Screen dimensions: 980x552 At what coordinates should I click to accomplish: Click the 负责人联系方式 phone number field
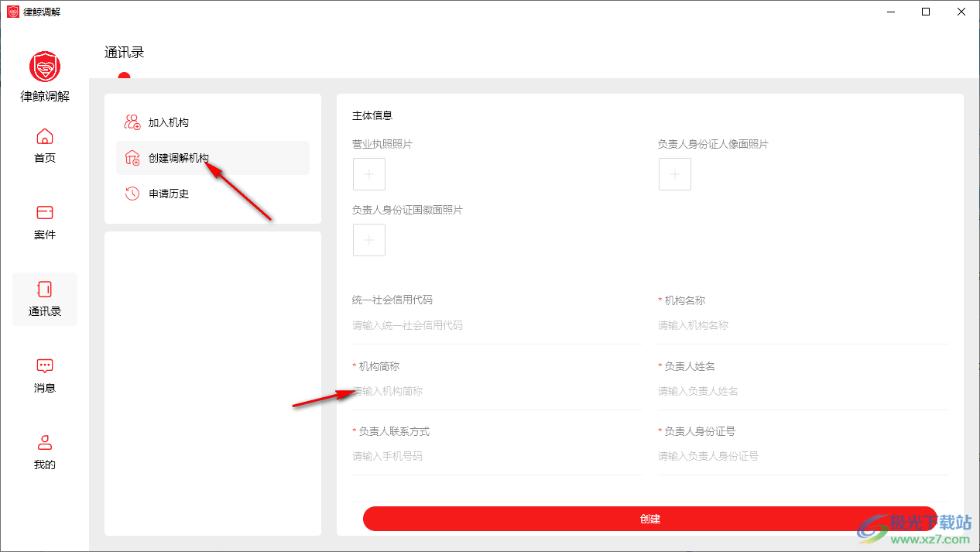pyautogui.click(x=495, y=457)
